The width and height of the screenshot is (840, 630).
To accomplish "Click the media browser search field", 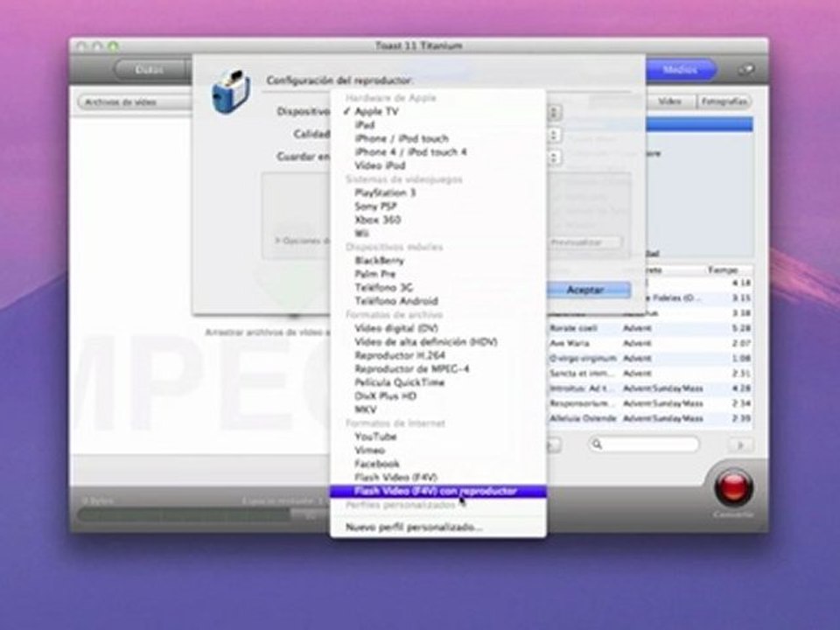I will (644, 444).
